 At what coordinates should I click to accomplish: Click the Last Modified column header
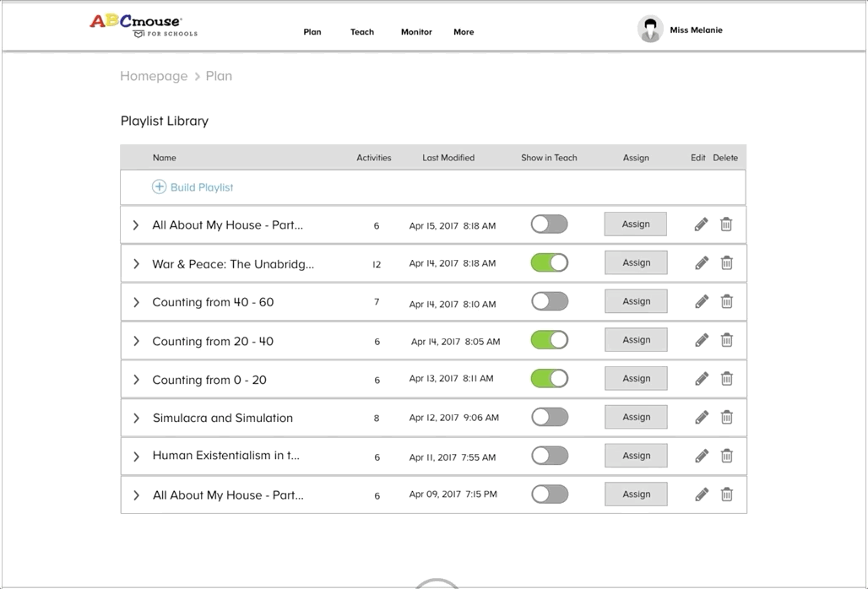pos(448,158)
